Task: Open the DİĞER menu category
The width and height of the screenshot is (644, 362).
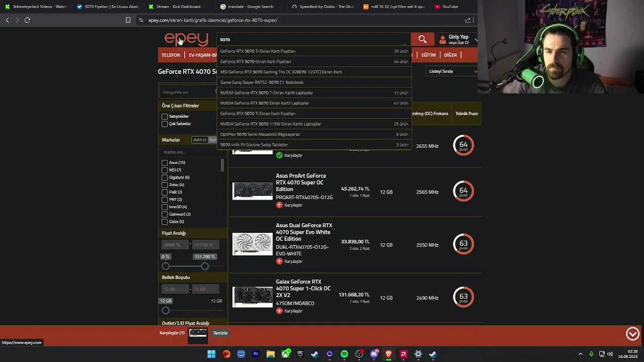Action: pyautogui.click(x=450, y=55)
